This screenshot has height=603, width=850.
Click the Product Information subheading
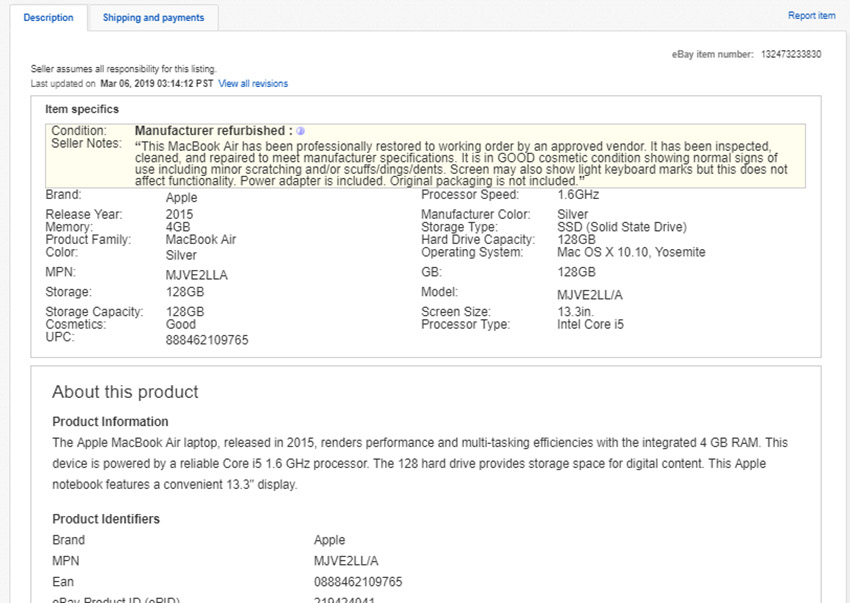point(110,421)
